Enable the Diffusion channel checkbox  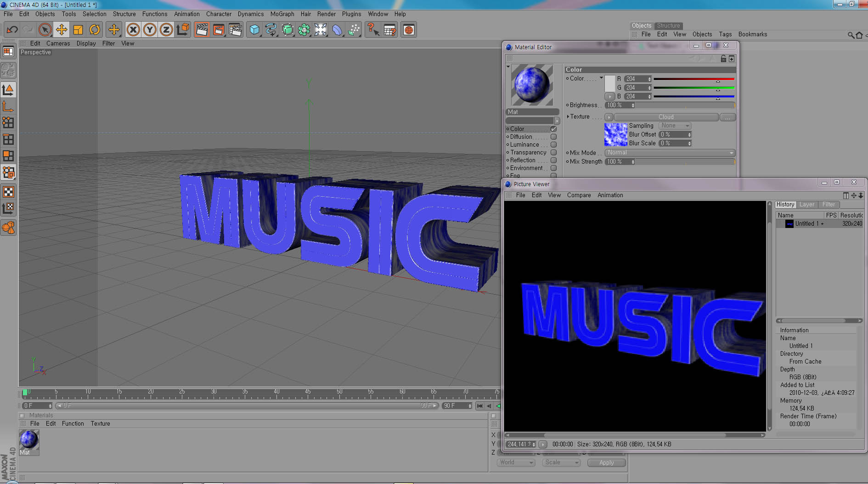coord(553,137)
